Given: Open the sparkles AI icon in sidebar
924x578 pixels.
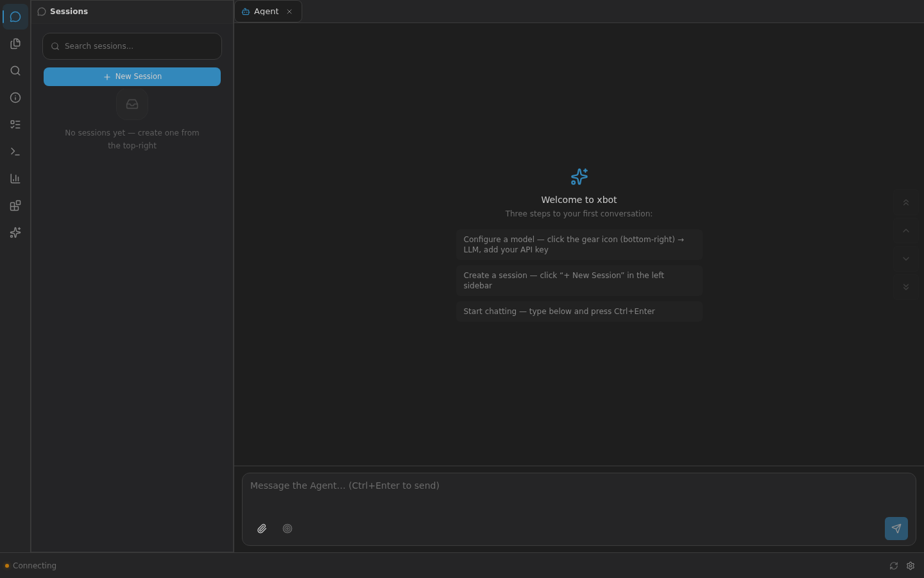Looking at the screenshot, I should [15, 232].
